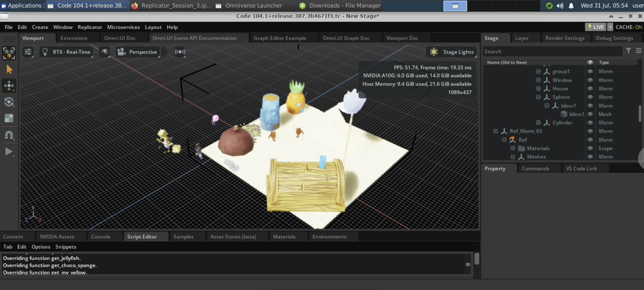Open the stage panel options menu icon
This screenshot has height=290, width=644.
click(639, 51)
